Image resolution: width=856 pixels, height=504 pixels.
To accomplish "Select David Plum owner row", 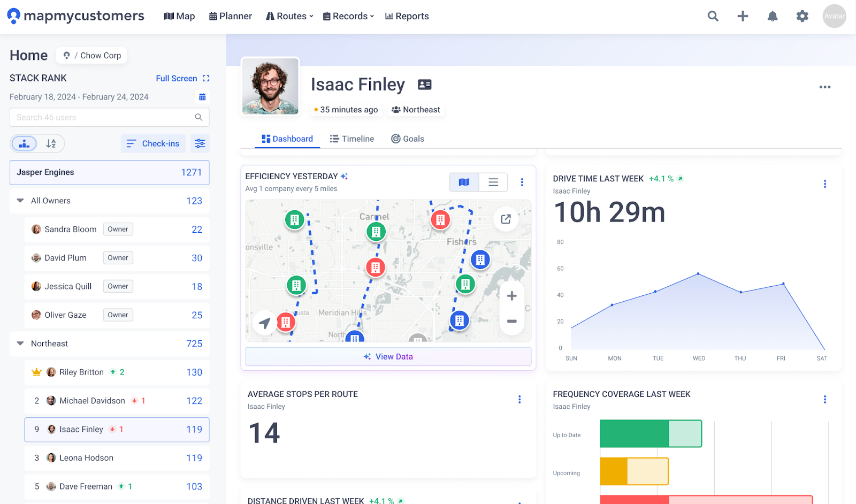I will click(117, 258).
